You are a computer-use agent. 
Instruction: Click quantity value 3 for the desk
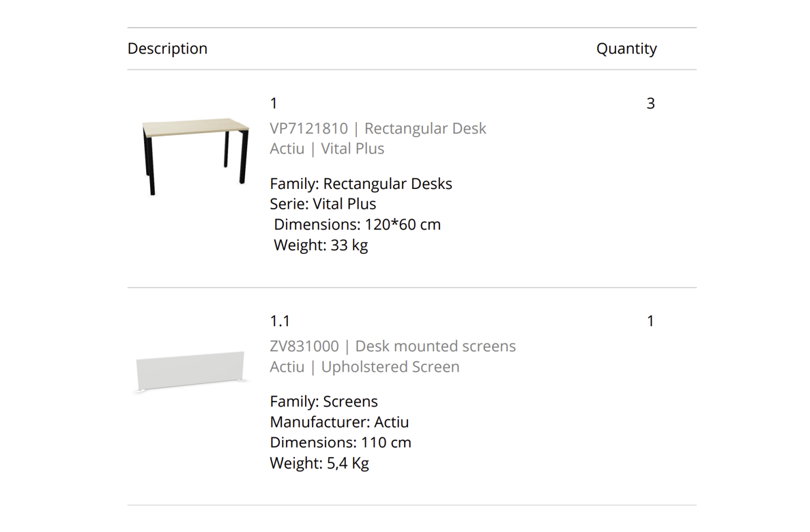pos(650,103)
